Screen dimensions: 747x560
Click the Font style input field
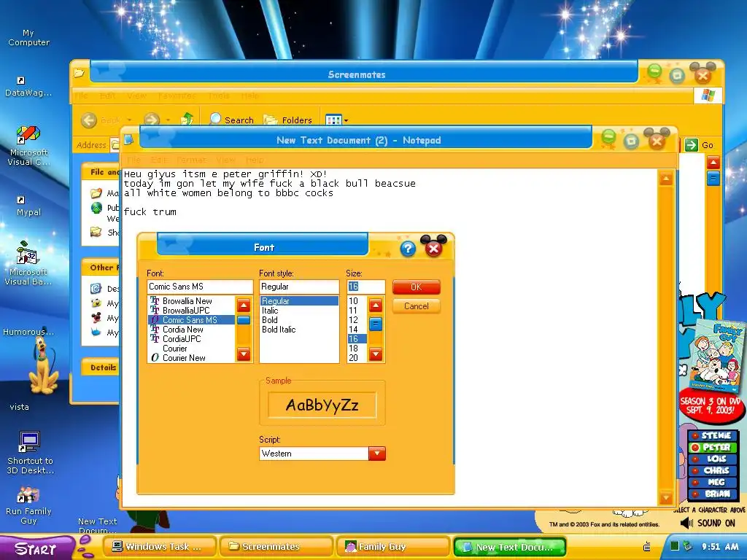click(299, 287)
